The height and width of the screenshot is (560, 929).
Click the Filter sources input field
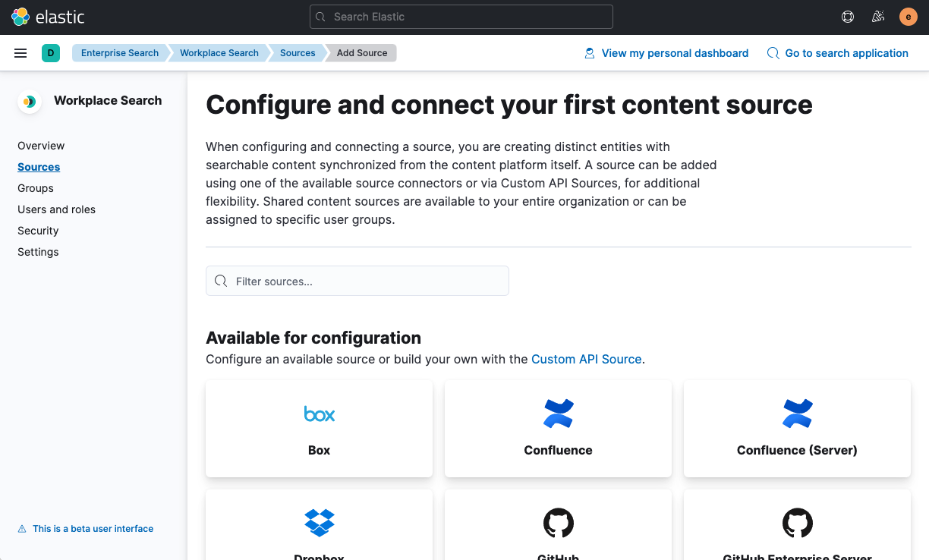(357, 281)
